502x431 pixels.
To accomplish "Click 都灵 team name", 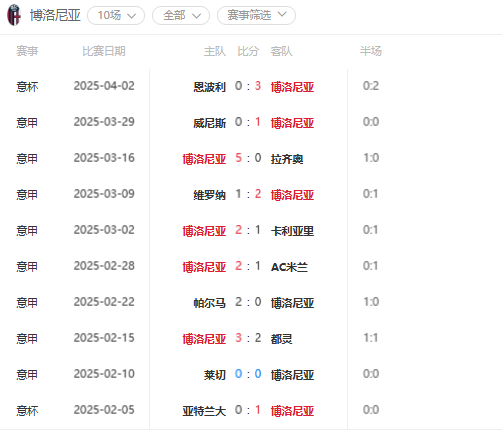I will [x=282, y=339].
